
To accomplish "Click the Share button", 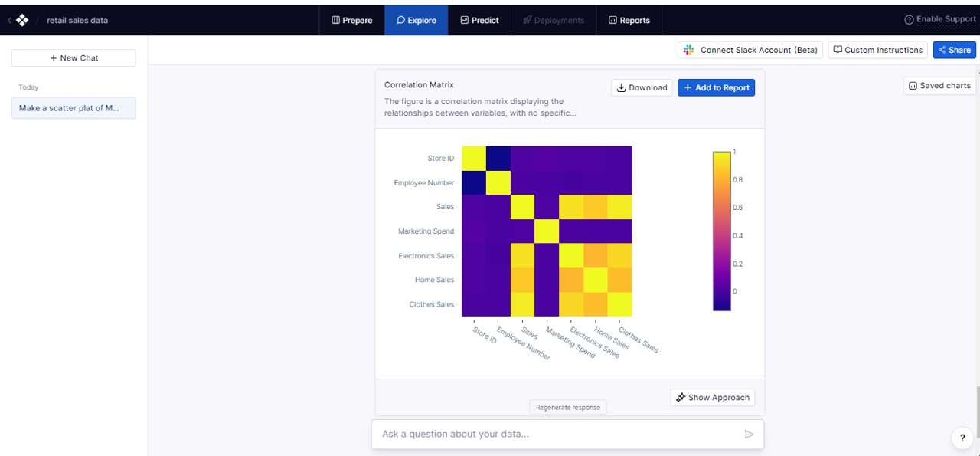I will pyautogui.click(x=954, y=50).
